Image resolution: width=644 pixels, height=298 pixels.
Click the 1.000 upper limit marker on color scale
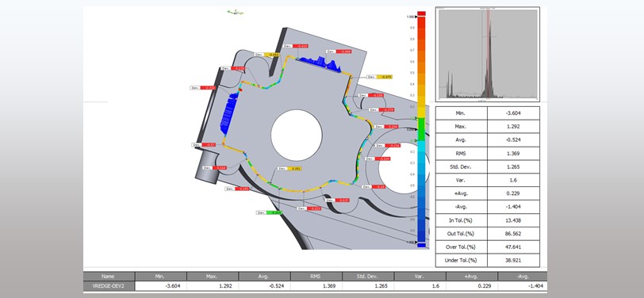[x=411, y=17]
